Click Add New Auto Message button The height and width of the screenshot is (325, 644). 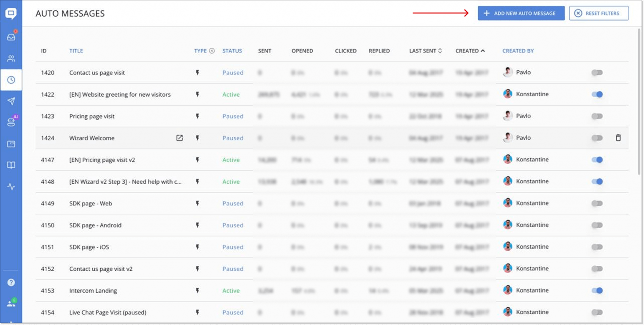(x=521, y=13)
